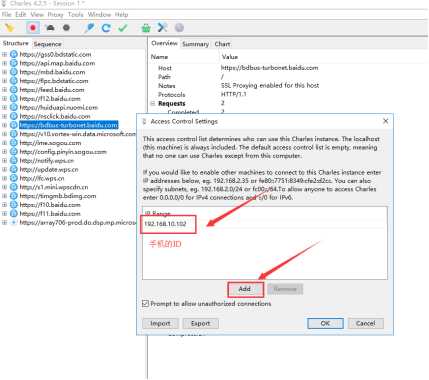Switch to the Structure tab
This screenshot has height=380, width=429.
click(16, 44)
